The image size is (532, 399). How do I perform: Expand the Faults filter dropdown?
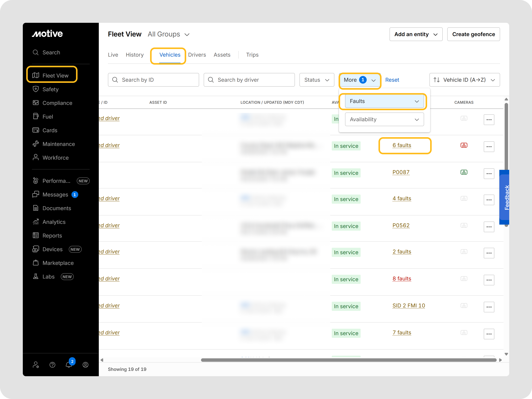click(384, 101)
